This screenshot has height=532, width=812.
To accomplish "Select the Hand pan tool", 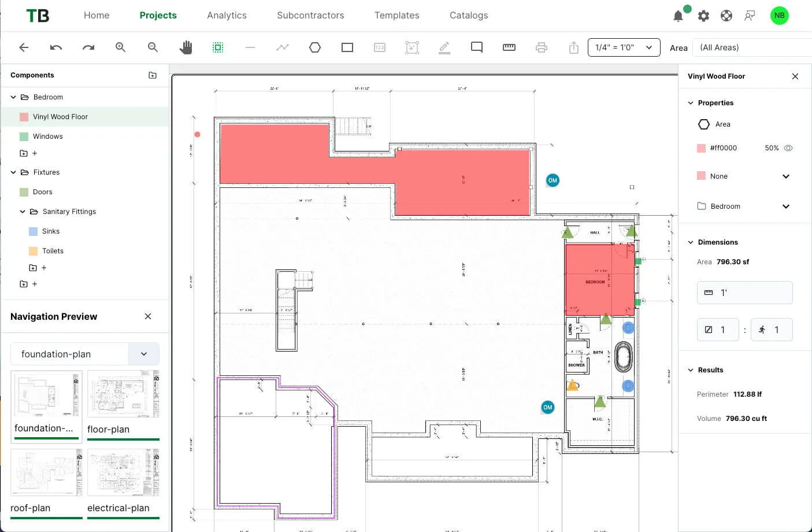I will 186,47.
